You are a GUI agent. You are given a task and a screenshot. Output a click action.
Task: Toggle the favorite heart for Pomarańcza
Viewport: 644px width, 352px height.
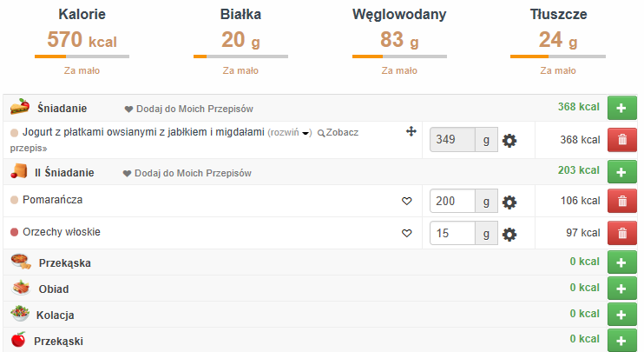tap(406, 202)
